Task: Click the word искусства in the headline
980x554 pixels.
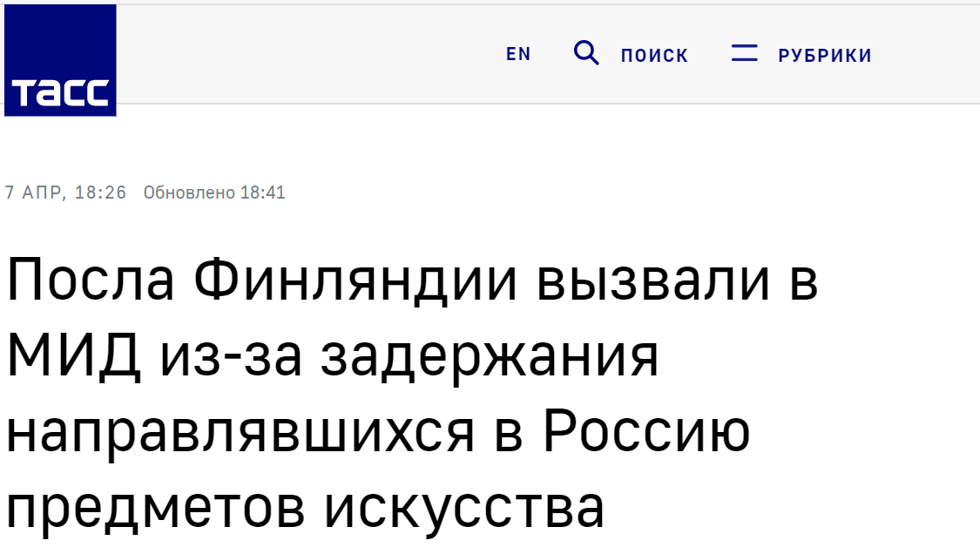Action: pos(463,509)
